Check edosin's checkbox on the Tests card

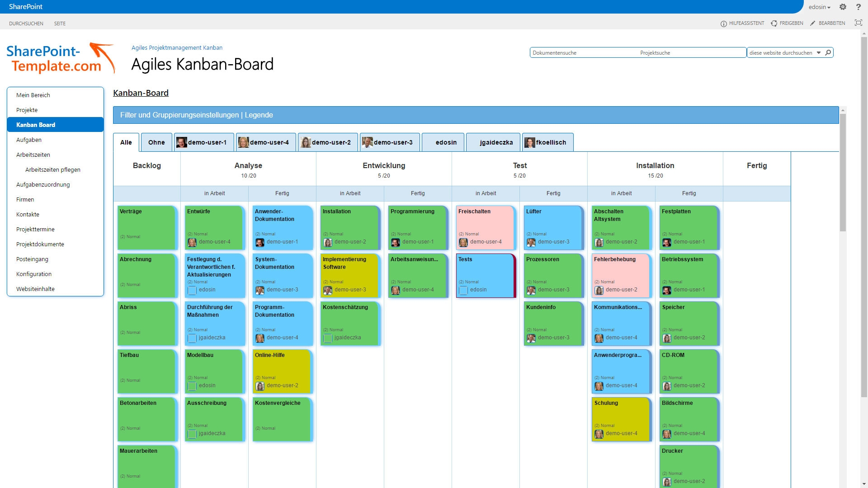pyautogui.click(x=463, y=291)
